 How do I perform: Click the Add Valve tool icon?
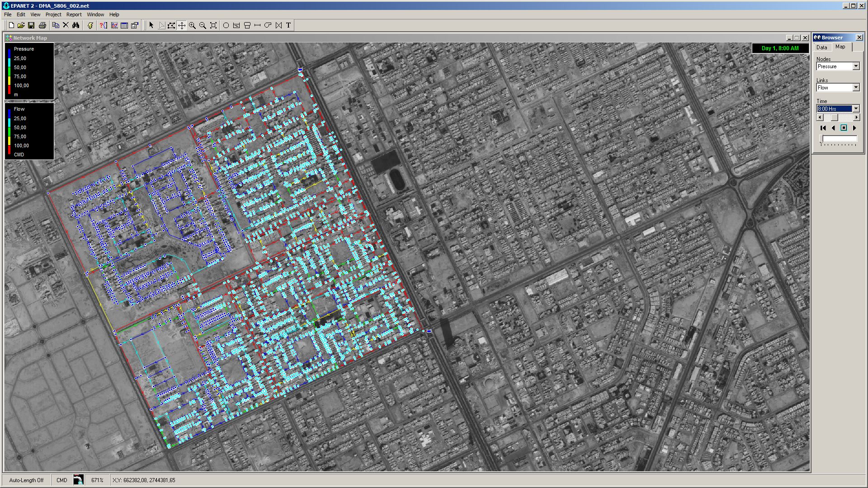(278, 25)
